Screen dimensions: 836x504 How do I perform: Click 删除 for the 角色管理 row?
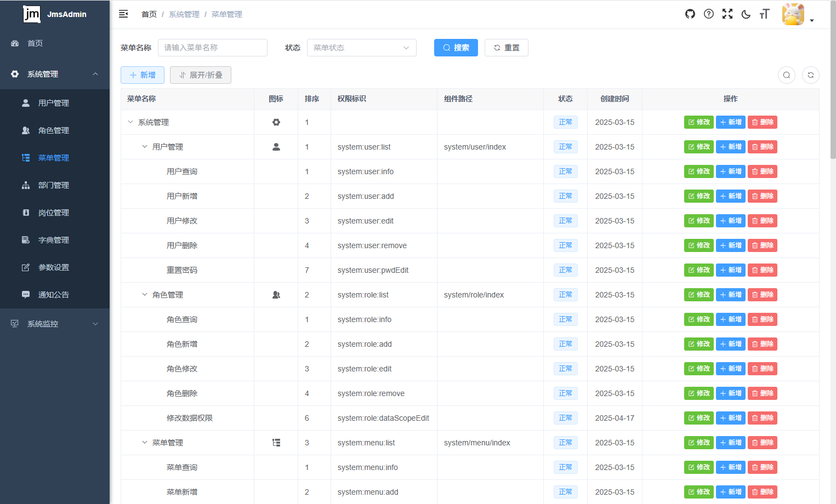763,295
